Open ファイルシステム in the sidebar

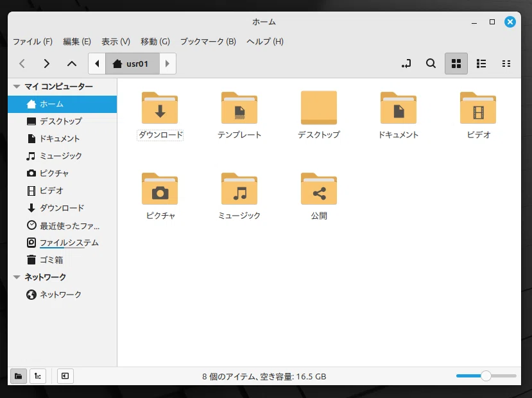62,243
